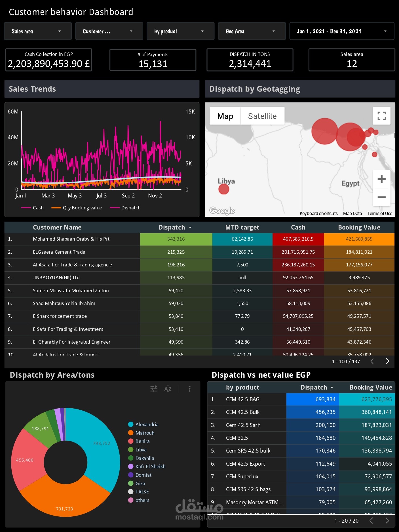Open the Geo Area filter dropdown
The width and height of the screenshot is (399, 532).
(252, 31)
